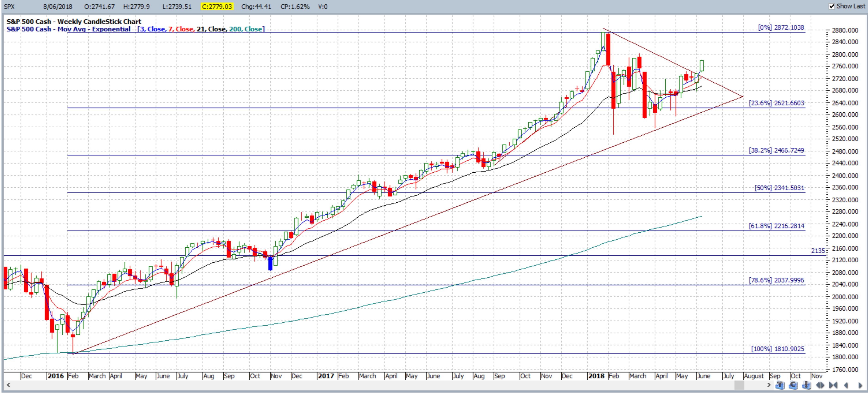Click the [78.6%] 2037.9996 Fibonacci label
868x393 pixels.
tap(776, 280)
